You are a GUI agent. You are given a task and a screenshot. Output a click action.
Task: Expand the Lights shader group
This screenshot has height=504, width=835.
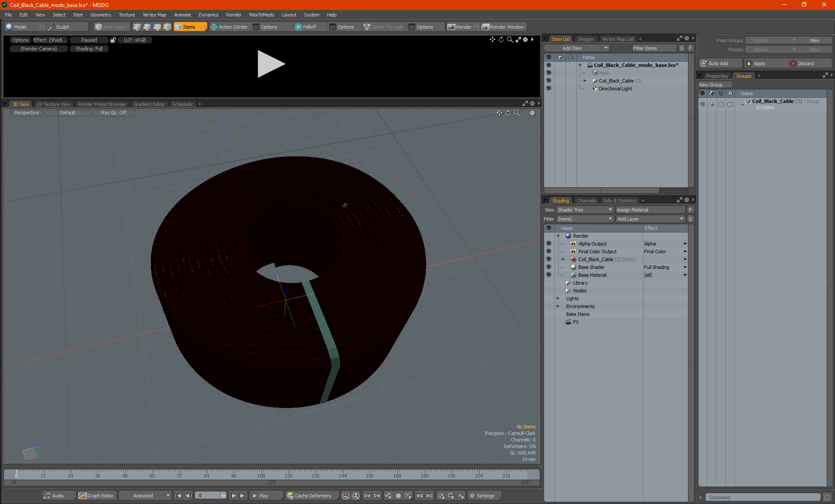coord(558,298)
